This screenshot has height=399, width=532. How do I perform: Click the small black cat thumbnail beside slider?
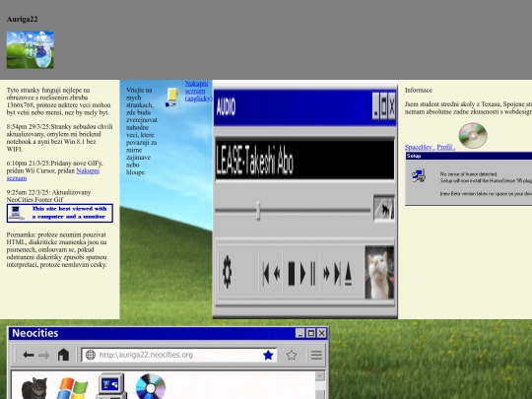(x=384, y=208)
